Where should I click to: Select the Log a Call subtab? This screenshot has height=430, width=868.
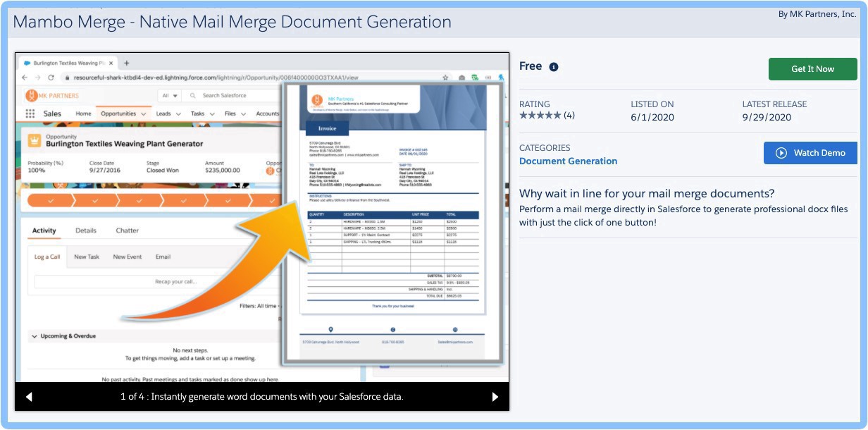47,257
